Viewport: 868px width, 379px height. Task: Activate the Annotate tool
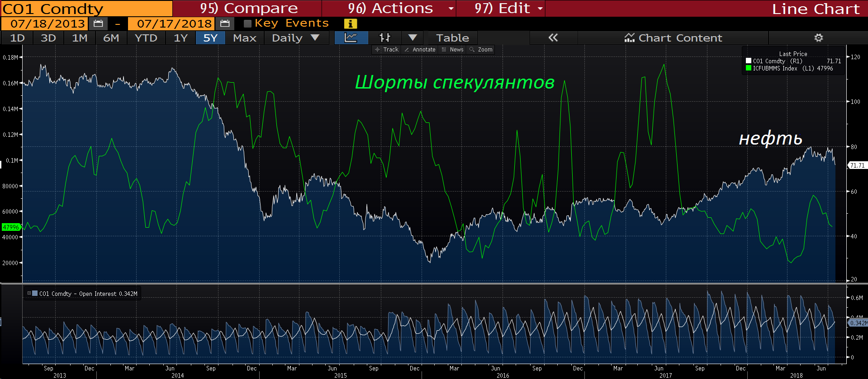[420, 50]
